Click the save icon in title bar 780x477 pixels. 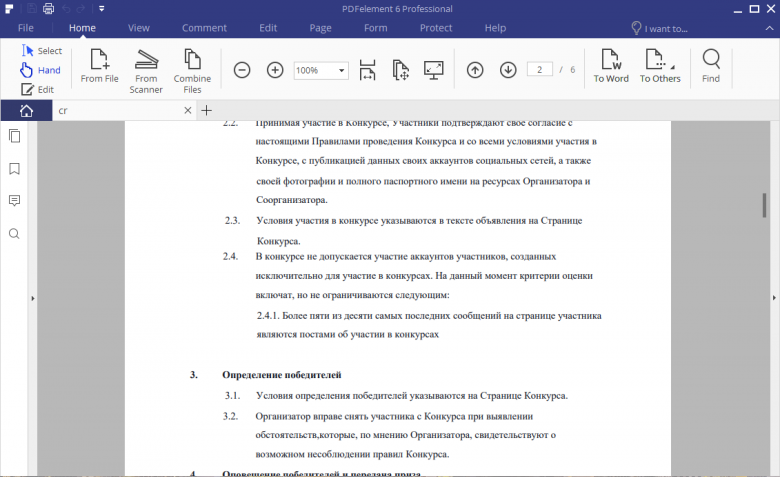click(31, 8)
